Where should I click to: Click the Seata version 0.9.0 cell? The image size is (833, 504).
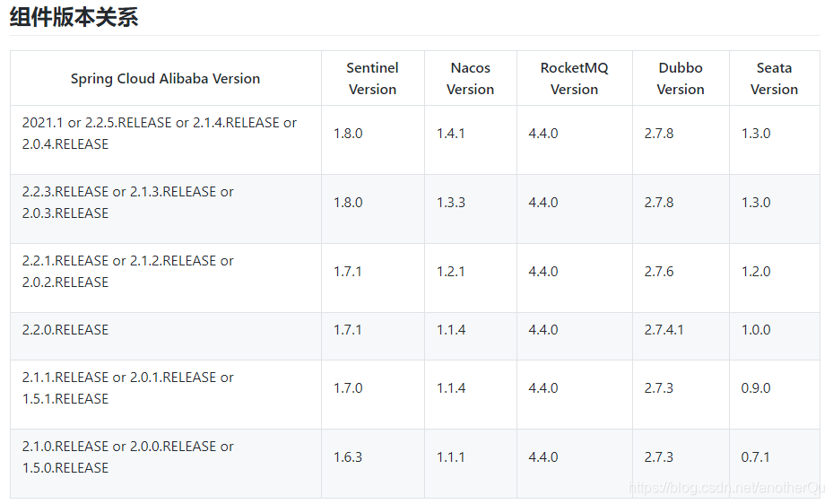[x=774, y=395]
